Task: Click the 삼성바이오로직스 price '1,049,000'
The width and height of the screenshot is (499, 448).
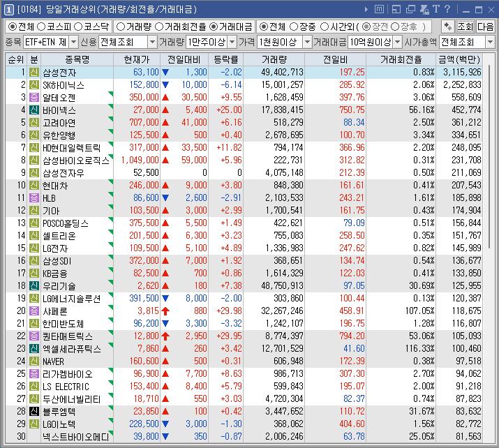Action: point(140,160)
